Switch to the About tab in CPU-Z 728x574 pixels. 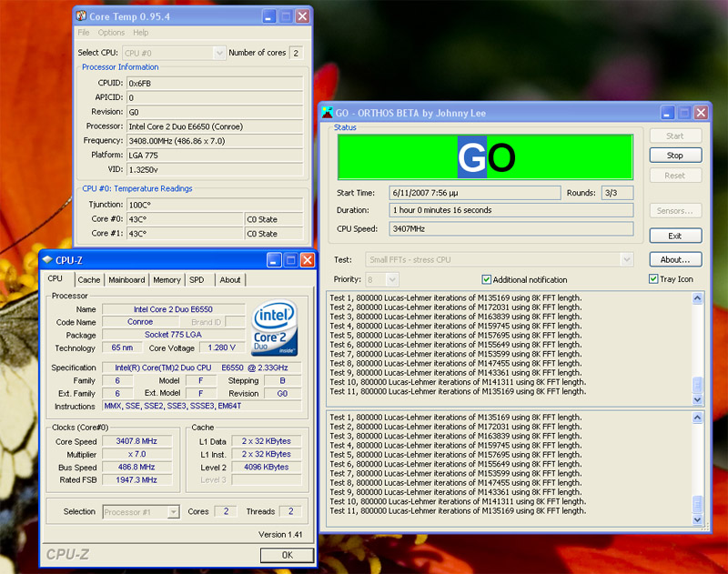tap(230, 280)
